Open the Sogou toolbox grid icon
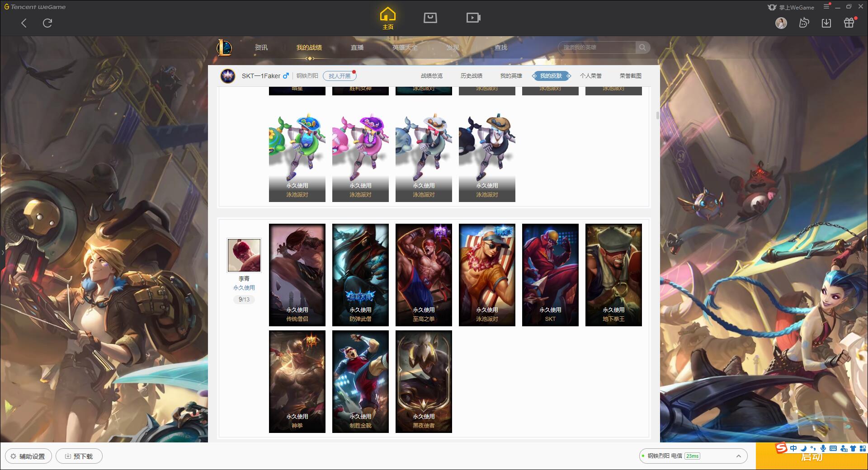Screen dimensions: 868x470 click(863, 448)
